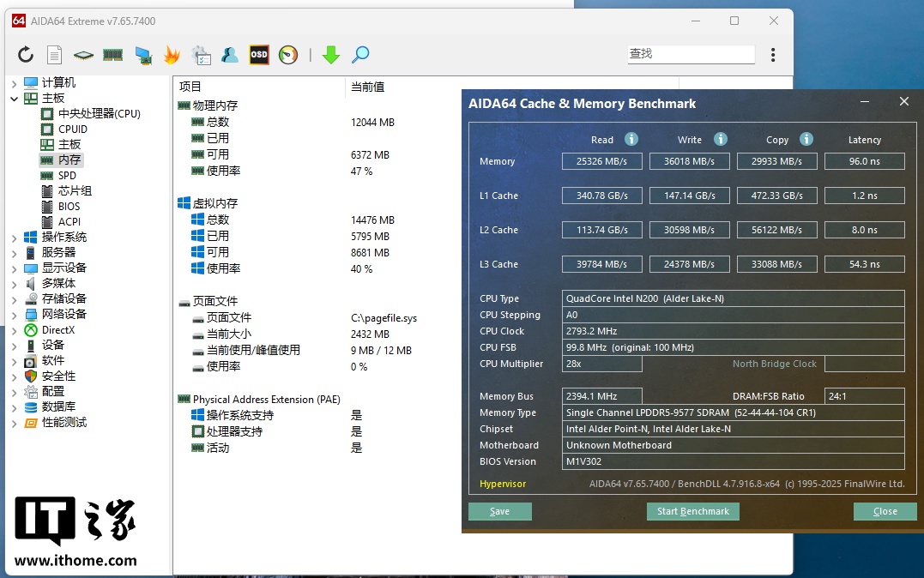Select the SPD tree item
This screenshot has height=578, width=924.
[x=67, y=176]
